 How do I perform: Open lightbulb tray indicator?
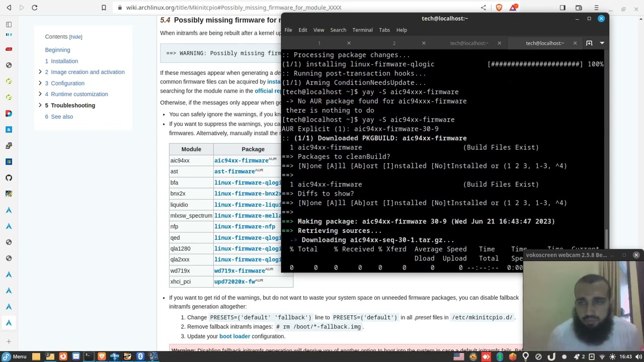(x=525, y=357)
